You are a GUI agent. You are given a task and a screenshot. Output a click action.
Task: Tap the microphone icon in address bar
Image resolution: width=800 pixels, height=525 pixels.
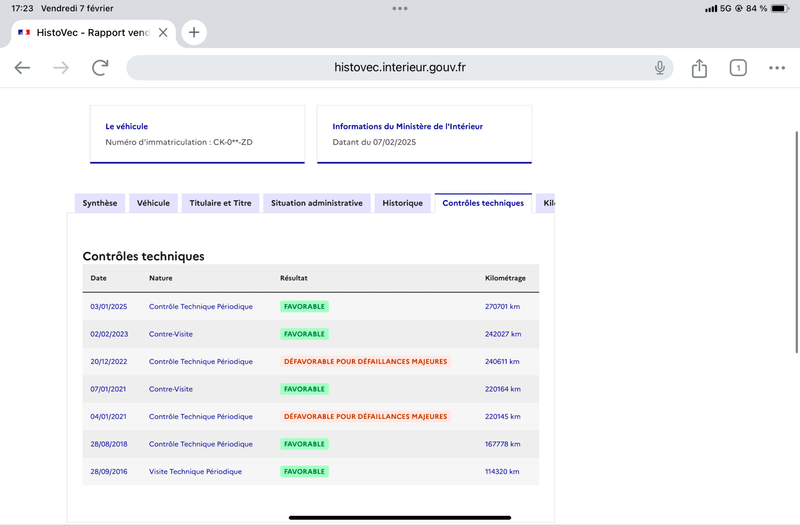click(x=660, y=67)
